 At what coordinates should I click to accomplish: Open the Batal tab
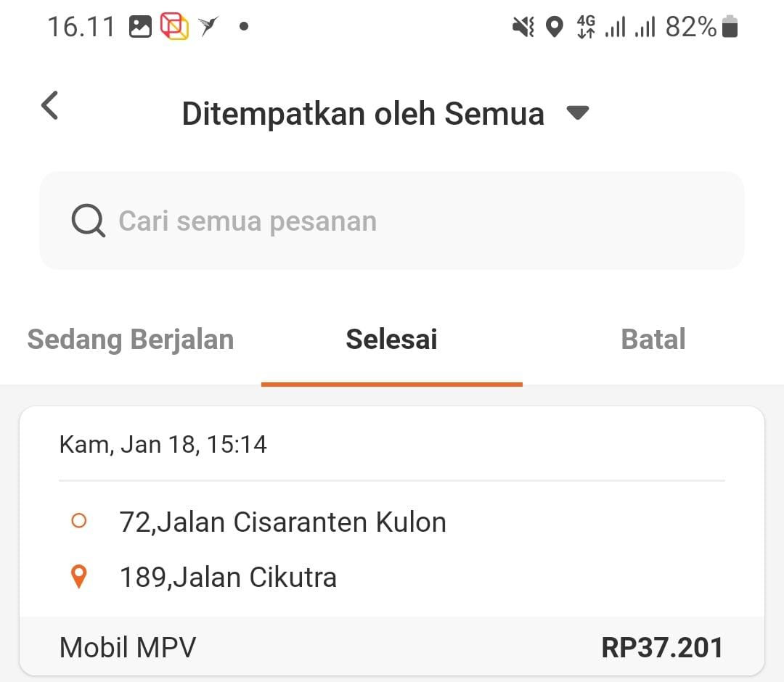pos(653,340)
